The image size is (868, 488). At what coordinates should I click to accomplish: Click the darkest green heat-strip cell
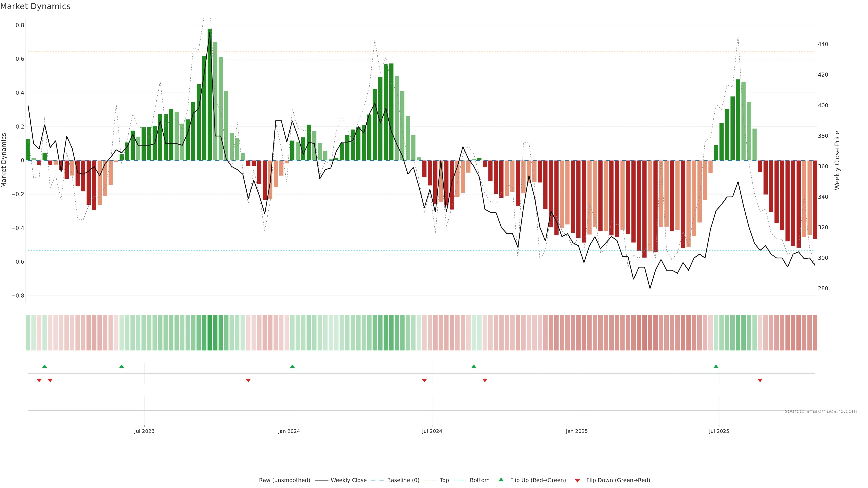[210, 332]
